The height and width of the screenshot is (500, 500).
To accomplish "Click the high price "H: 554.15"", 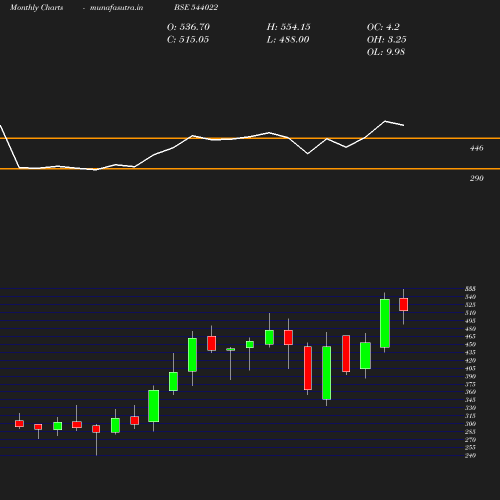I will [288, 27].
